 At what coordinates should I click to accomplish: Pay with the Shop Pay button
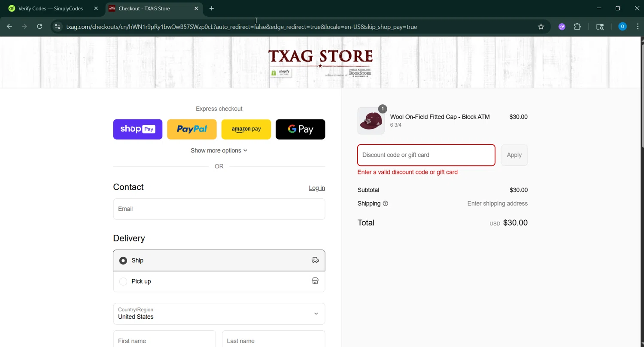138,129
